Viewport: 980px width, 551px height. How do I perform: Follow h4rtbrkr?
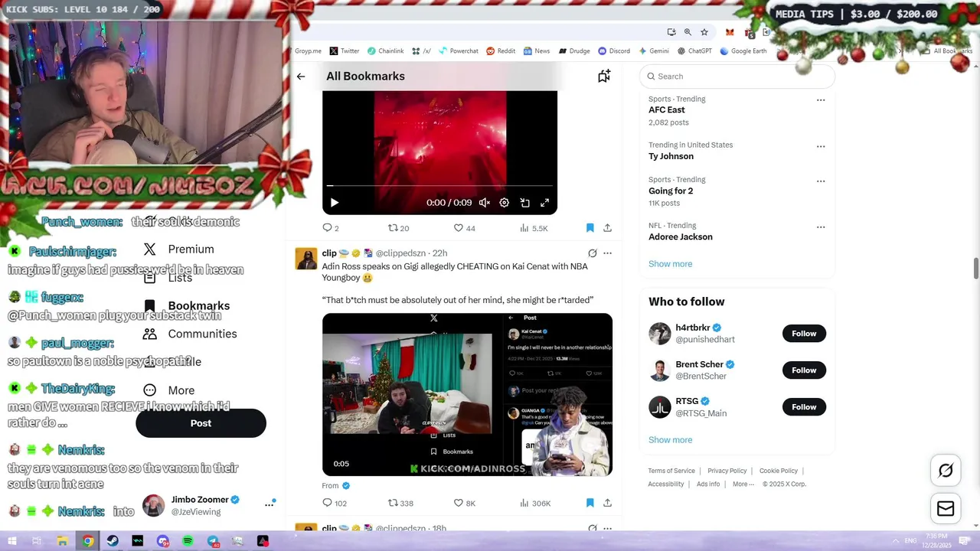[804, 334]
